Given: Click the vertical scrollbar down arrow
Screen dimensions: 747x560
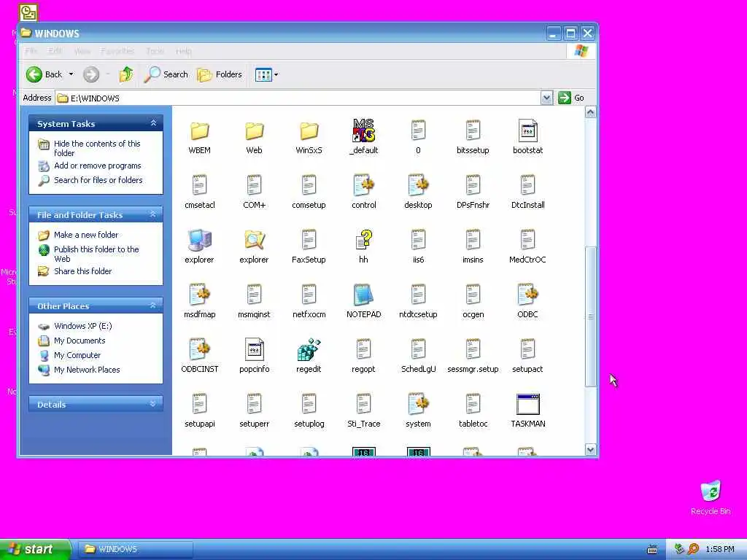Looking at the screenshot, I should [x=590, y=449].
